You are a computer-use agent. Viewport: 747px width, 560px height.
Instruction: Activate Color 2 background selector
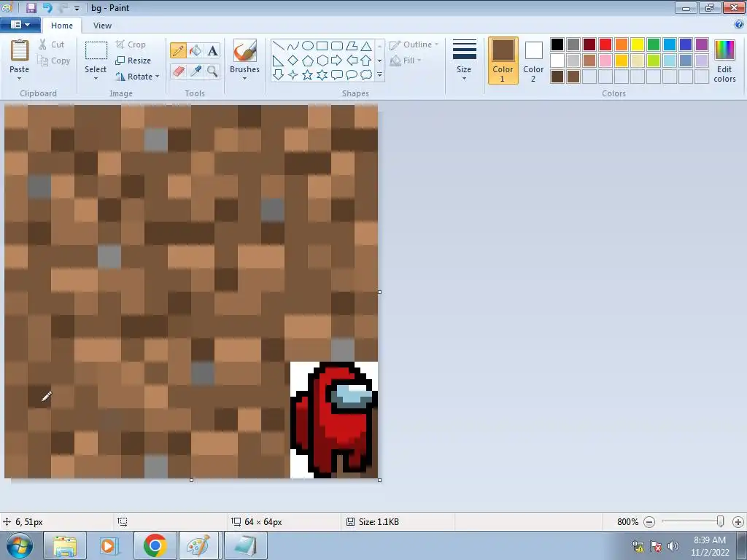533,61
